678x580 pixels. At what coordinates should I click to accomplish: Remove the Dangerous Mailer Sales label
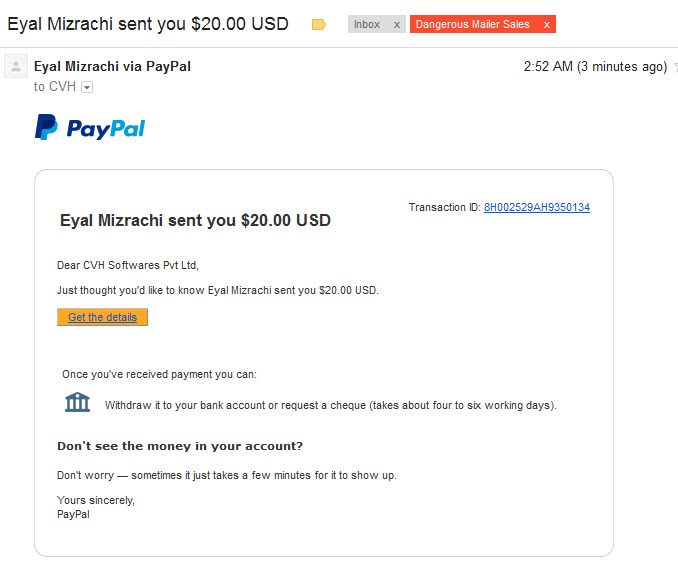(547, 25)
